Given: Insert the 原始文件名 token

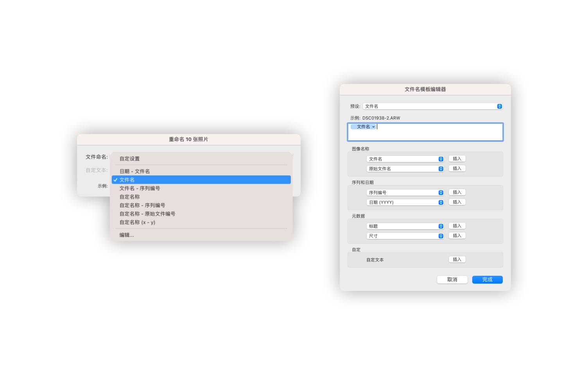Looking at the screenshot, I should pyautogui.click(x=457, y=168).
